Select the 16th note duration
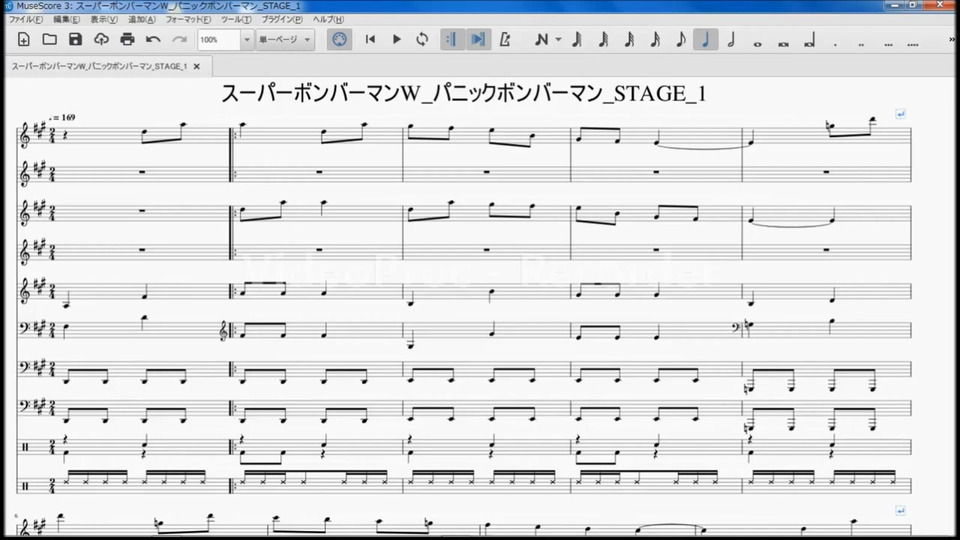 coord(655,40)
